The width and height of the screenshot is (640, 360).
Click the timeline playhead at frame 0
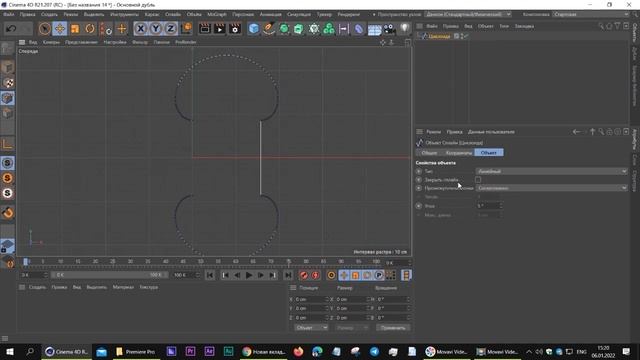pos(26,262)
